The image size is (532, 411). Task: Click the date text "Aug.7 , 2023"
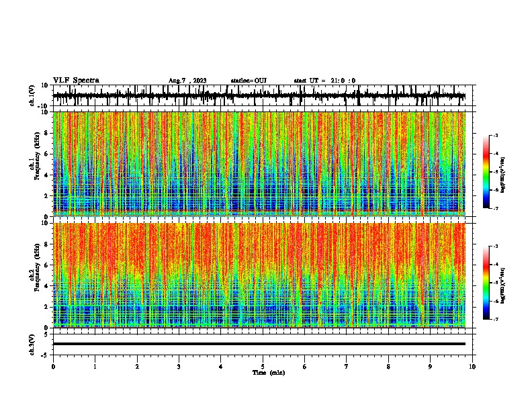(187, 81)
